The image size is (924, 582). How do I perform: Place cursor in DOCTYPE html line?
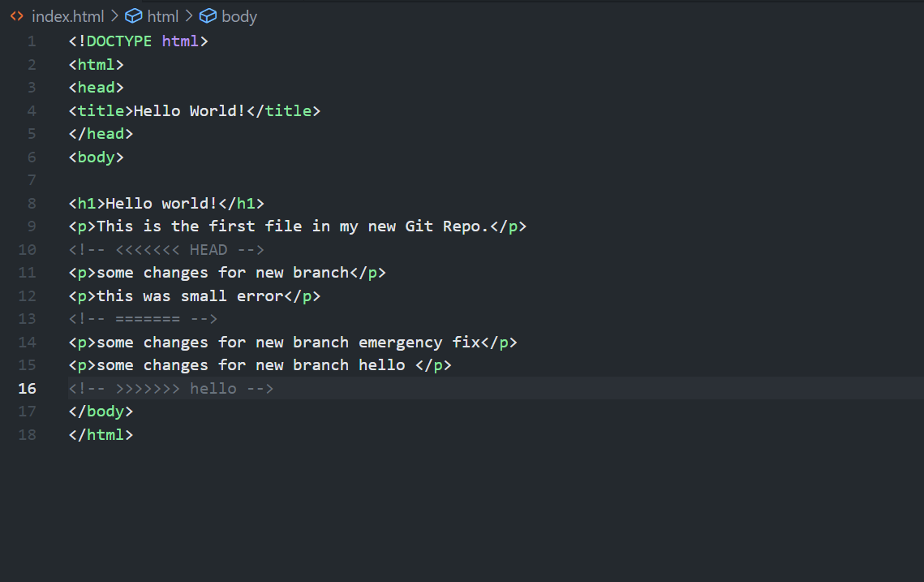pos(139,41)
